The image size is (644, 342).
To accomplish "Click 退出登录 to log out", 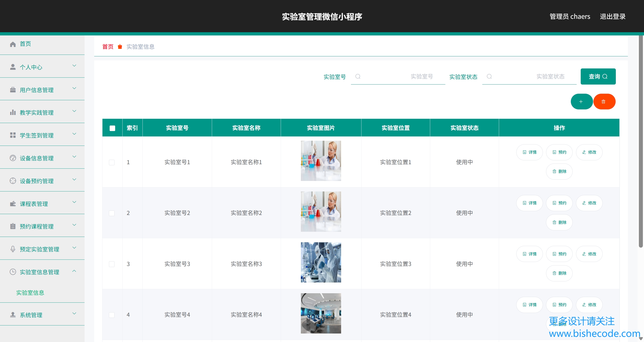I will [x=612, y=17].
